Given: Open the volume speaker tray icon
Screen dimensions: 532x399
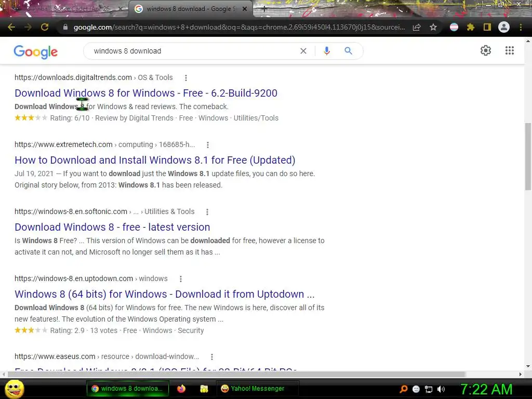Looking at the screenshot, I should [441, 389].
